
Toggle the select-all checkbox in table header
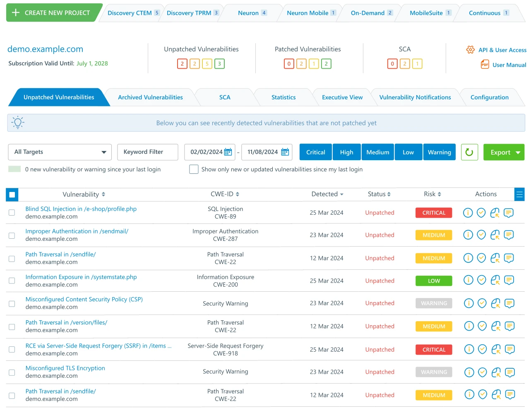(12, 194)
